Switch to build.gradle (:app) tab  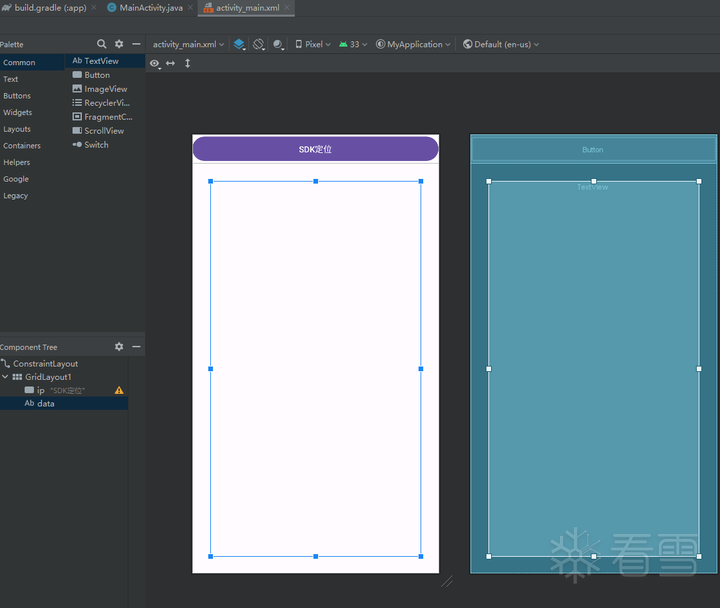[x=50, y=8]
